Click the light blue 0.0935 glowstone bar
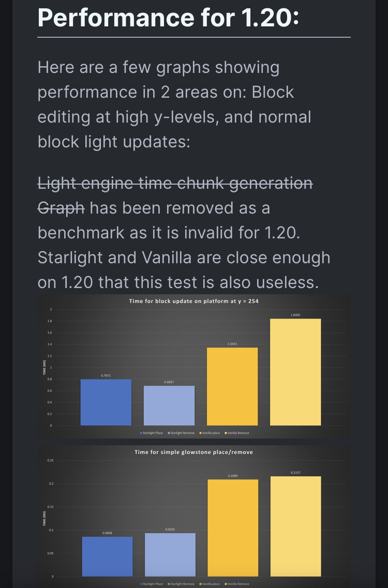 coord(170,554)
